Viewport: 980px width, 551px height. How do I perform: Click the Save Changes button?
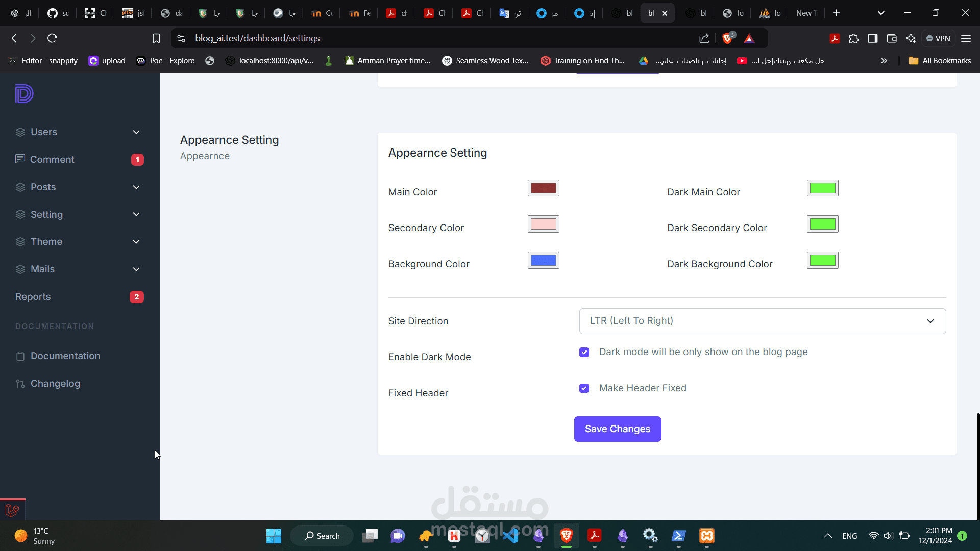[x=617, y=429]
